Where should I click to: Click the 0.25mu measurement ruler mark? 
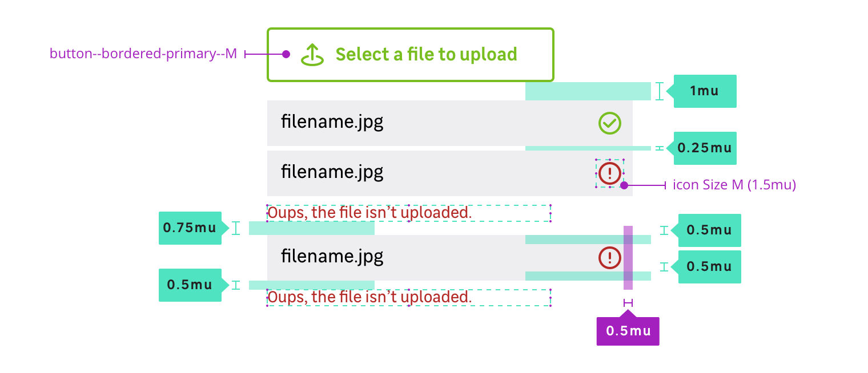(x=660, y=148)
